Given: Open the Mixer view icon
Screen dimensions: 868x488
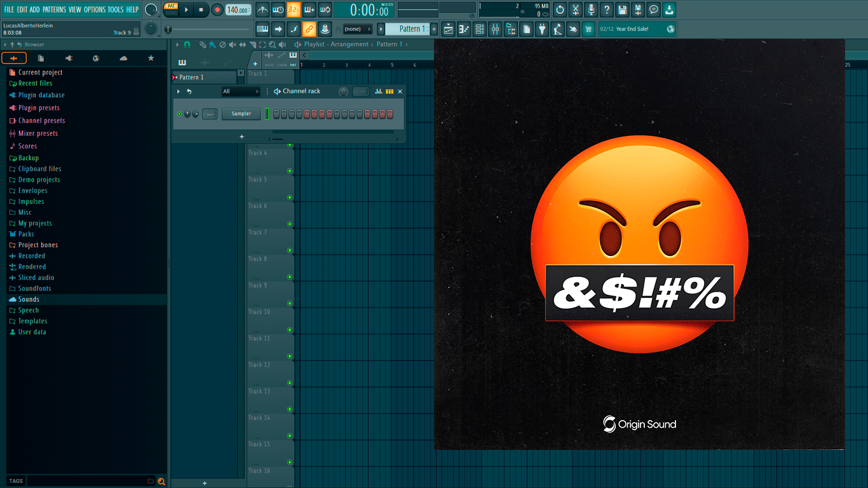Looking at the screenshot, I should (495, 29).
